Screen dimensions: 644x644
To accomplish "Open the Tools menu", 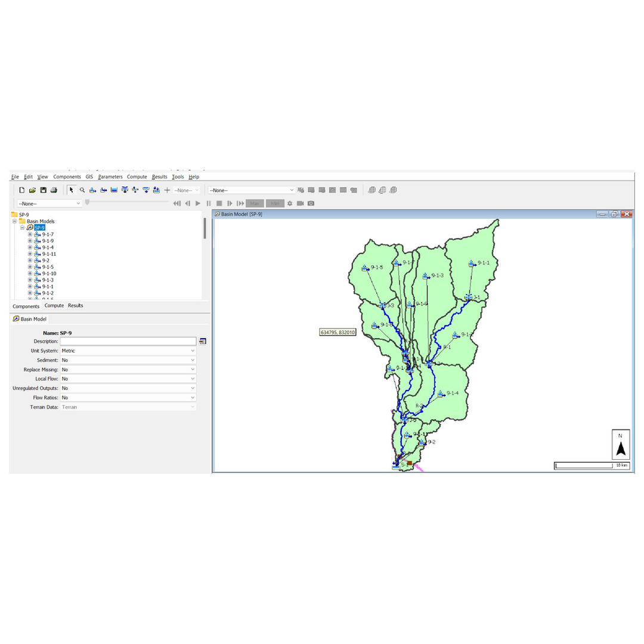I will (178, 177).
